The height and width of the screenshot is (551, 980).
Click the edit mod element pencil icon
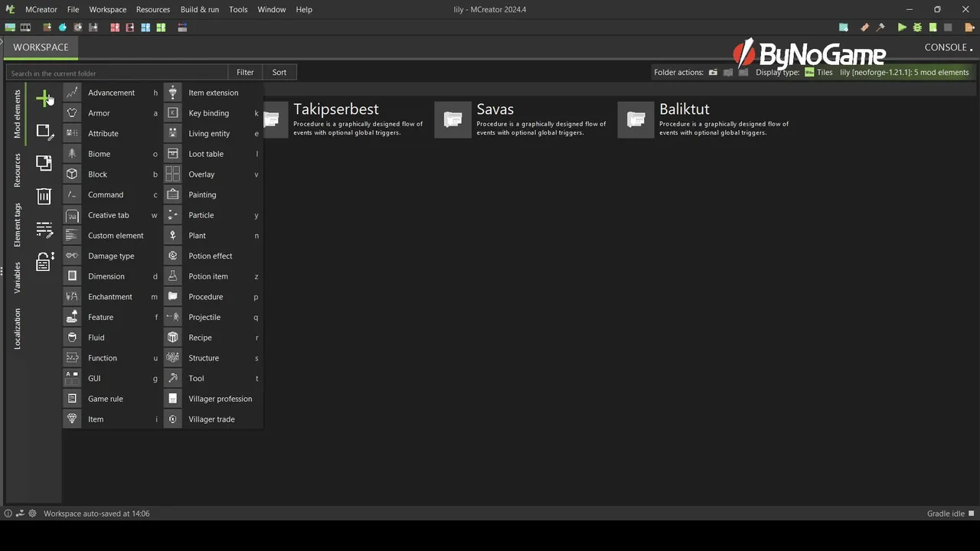click(x=44, y=132)
